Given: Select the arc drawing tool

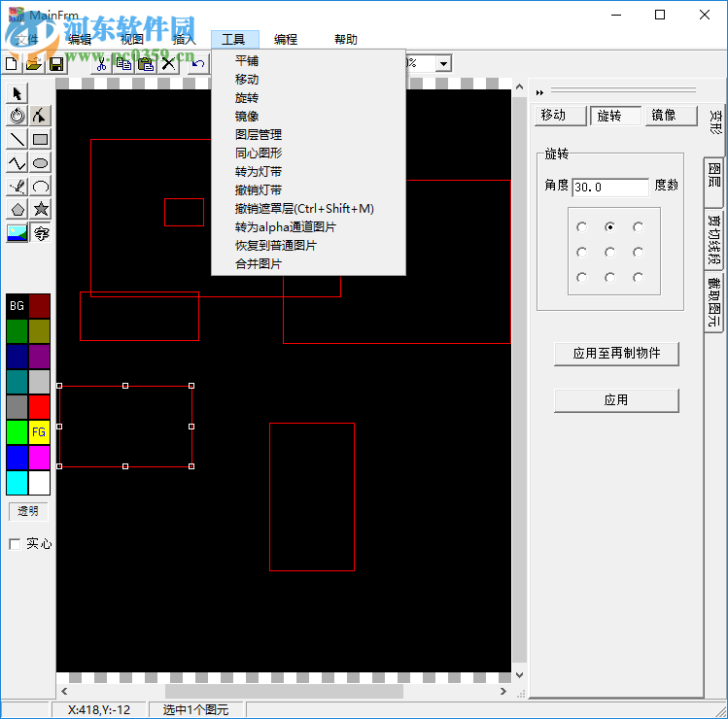Looking at the screenshot, I should click(x=40, y=187).
